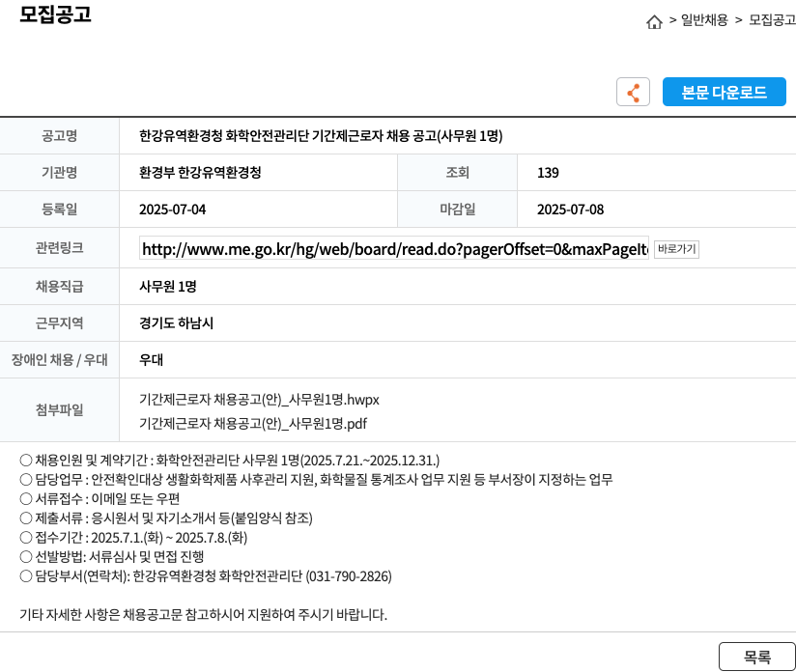This screenshot has height=672, width=796.
Task: Click the 모집공고 page heading
Action: (x=55, y=14)
